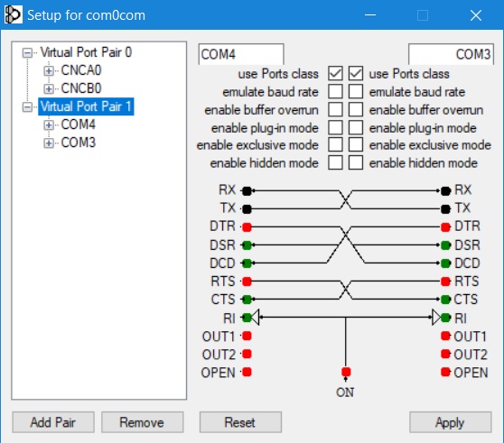Expand the CNCA0 tree node
This screenshot has width=504, height=443.
click(x=49, y=70)
